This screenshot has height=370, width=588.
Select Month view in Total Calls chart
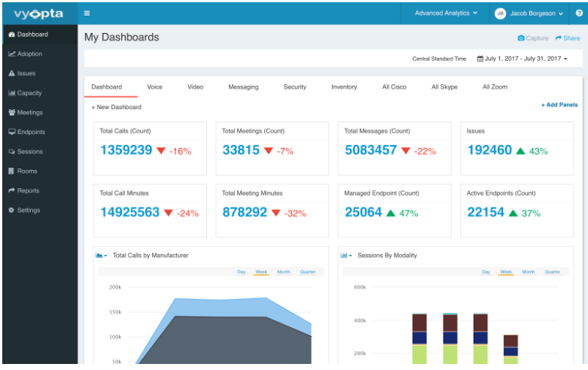click(284, 272)
